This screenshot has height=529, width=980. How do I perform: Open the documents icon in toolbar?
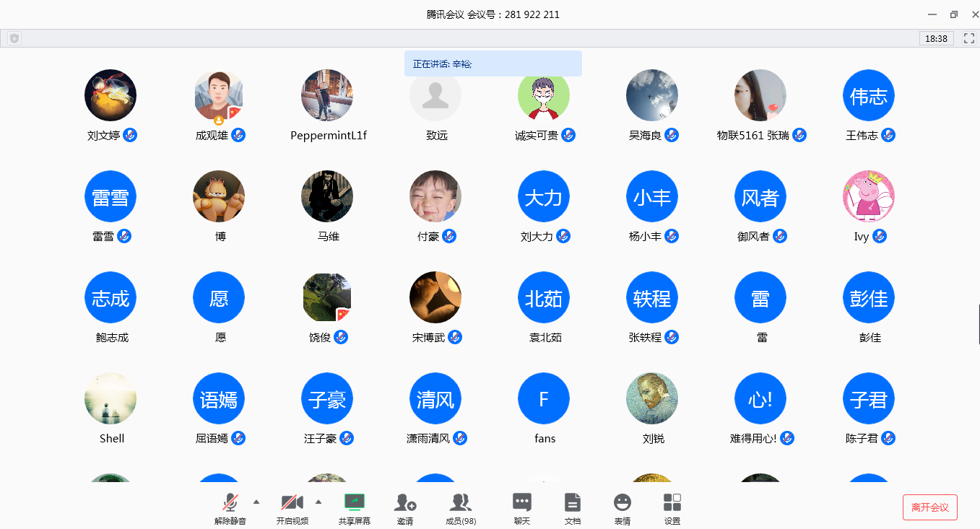pyautogui.click(x=572, y=502)
